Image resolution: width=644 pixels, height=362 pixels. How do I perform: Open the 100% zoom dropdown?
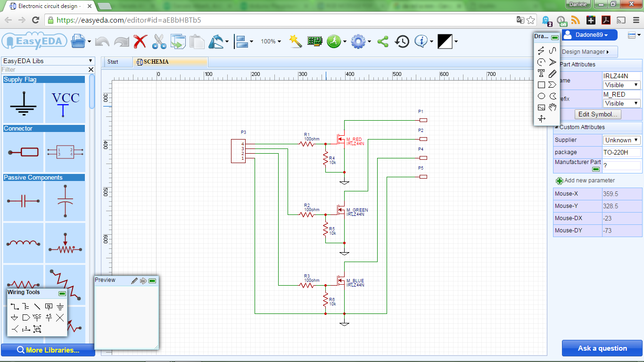pos(271,41)
